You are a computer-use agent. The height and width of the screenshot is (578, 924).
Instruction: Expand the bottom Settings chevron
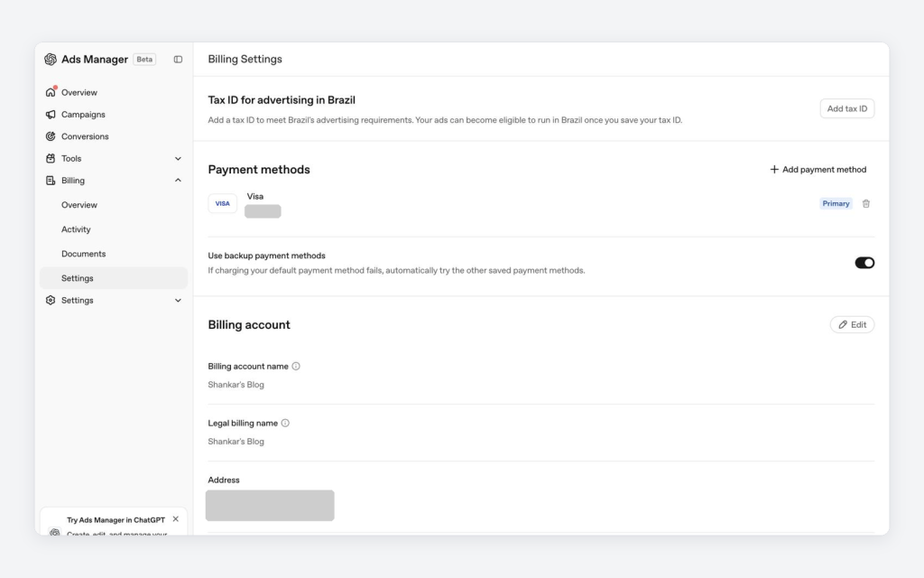[x=178, y=300]
